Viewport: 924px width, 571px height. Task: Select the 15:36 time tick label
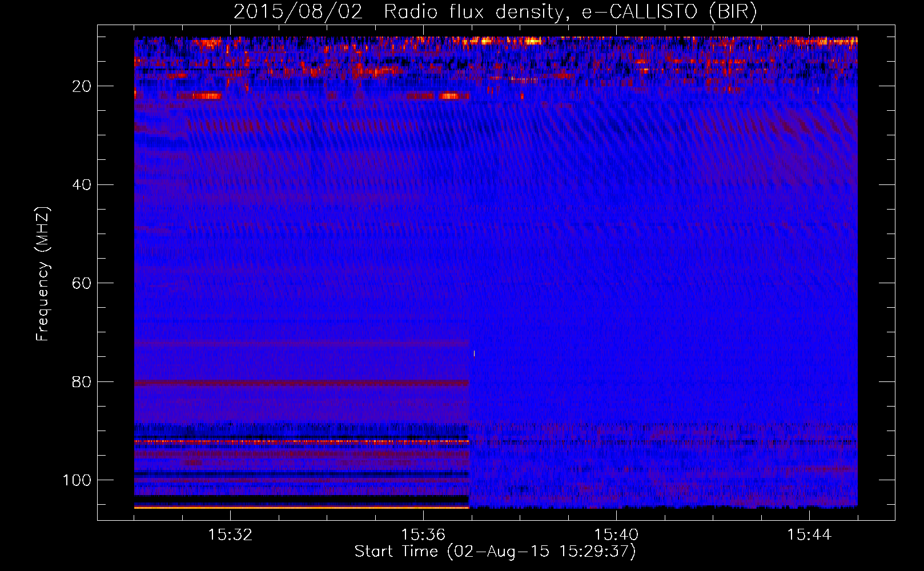[x=423, y=534]
